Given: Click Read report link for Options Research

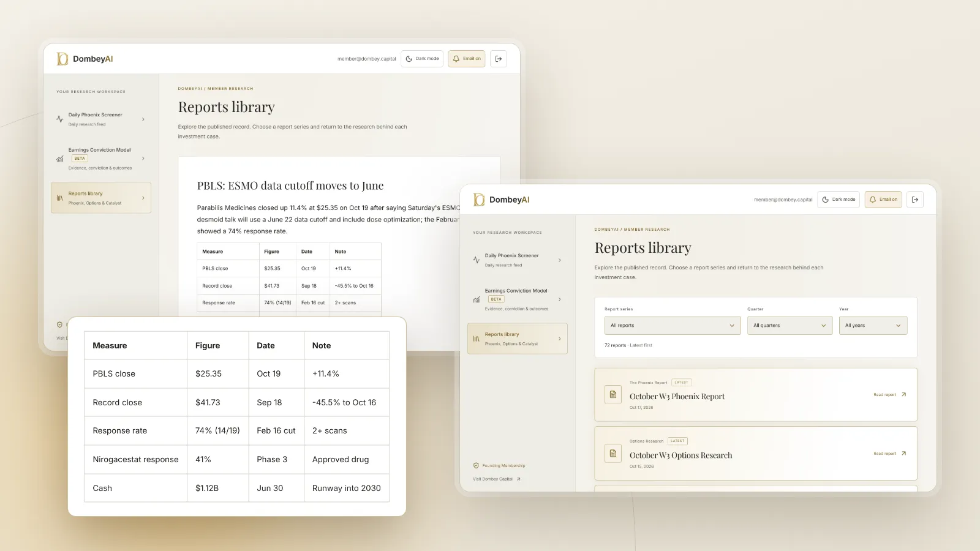Looking at the screenshot, I should tap(890, 454).
